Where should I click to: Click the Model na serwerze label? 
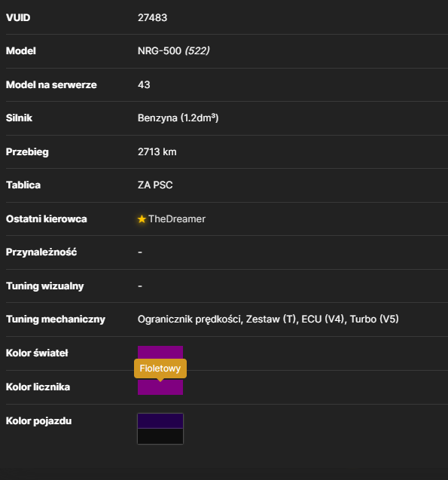point(51,84)
